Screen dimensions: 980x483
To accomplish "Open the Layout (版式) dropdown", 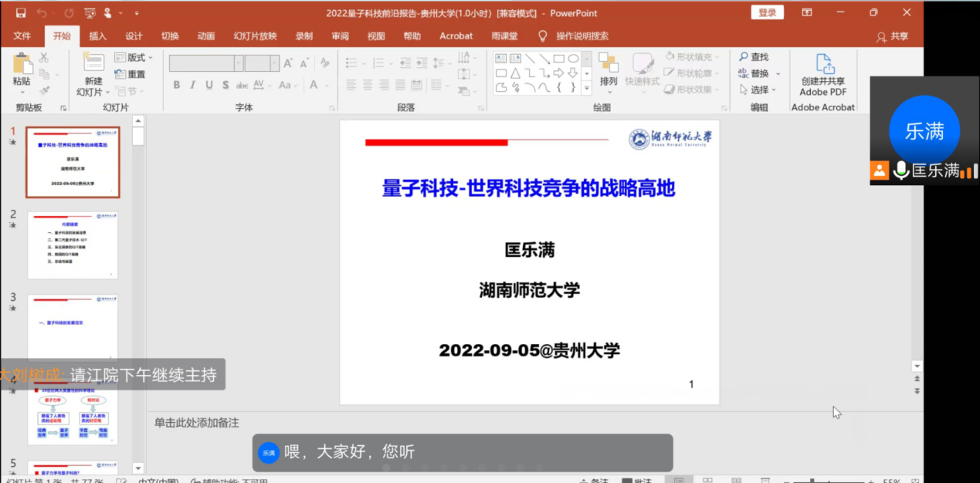I will 134,58.
